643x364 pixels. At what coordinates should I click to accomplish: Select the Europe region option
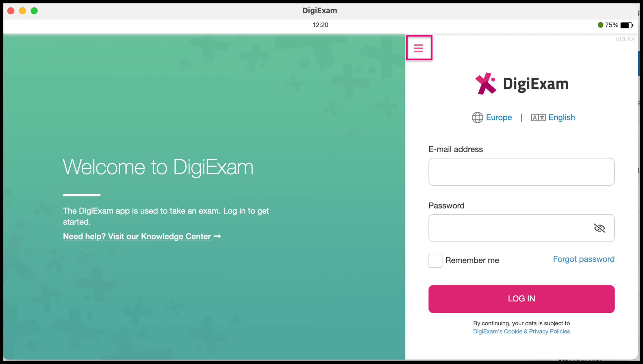(499, 118)
